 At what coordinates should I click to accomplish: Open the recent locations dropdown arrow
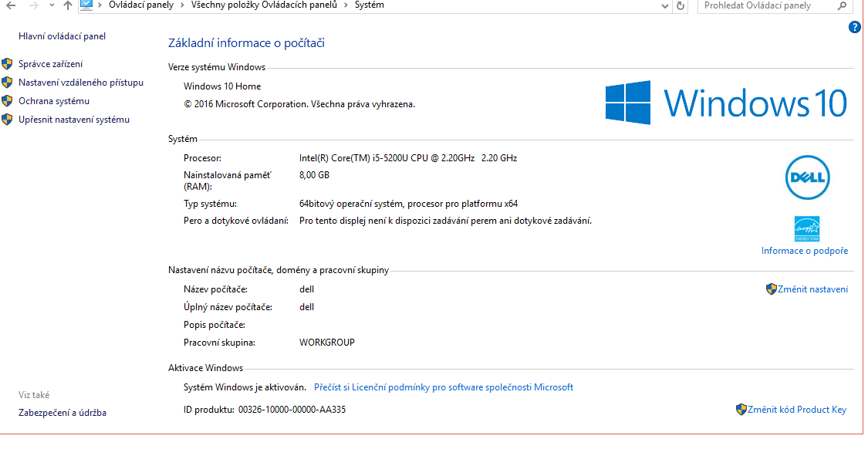click(x=52, y=5)
